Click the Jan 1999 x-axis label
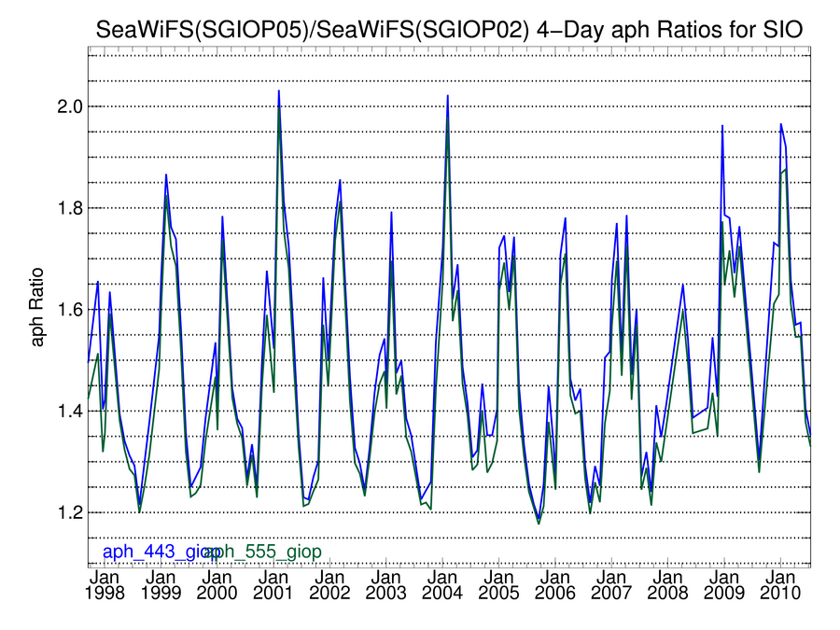Screen dimensions: 840x630 pyautogui.click(x=161, y=585)
